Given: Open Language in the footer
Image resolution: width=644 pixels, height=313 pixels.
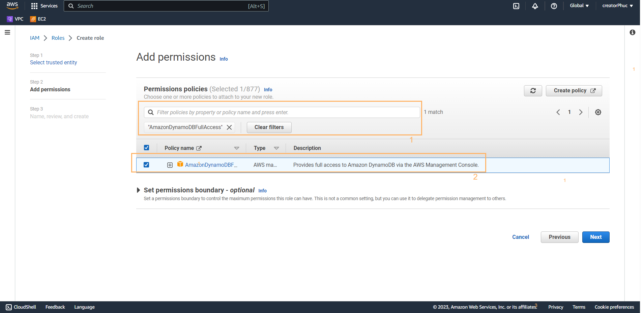Looking at the screenshot, I should pos(84,307).
